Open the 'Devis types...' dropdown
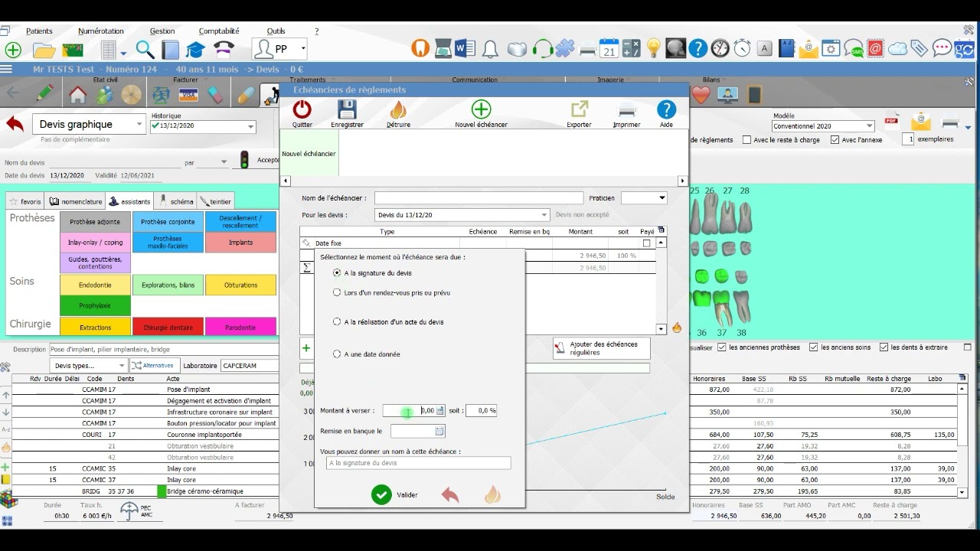The height and width of the screenshot is (551, 980). click(120, 366)
